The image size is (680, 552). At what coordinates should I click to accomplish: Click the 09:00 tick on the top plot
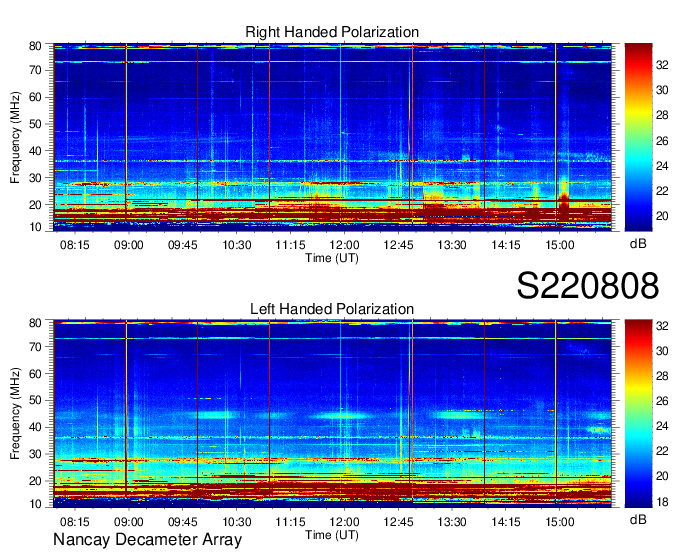129,245
